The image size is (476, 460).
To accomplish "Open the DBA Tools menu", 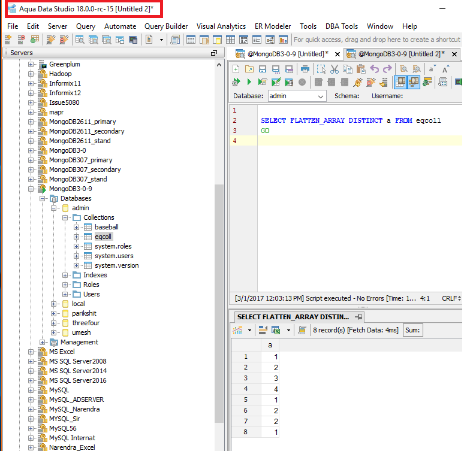I will tap(342, 26).
